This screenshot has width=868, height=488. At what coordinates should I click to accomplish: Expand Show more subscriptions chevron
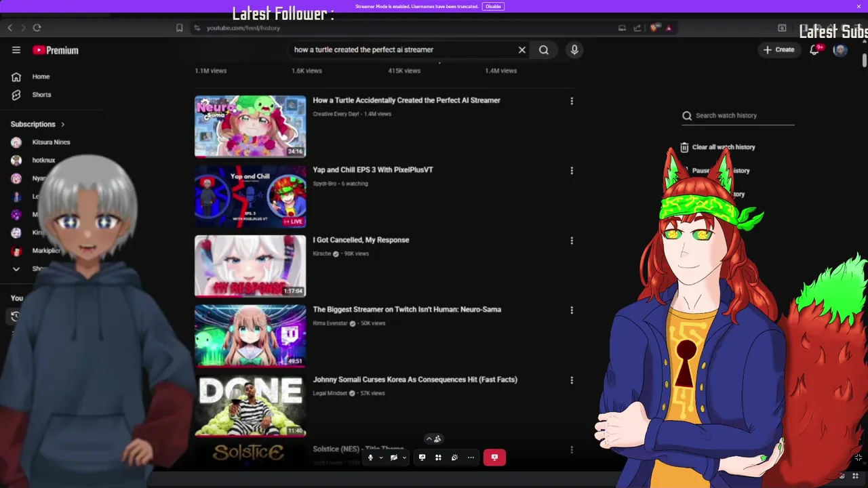click(x=16, y=269)
